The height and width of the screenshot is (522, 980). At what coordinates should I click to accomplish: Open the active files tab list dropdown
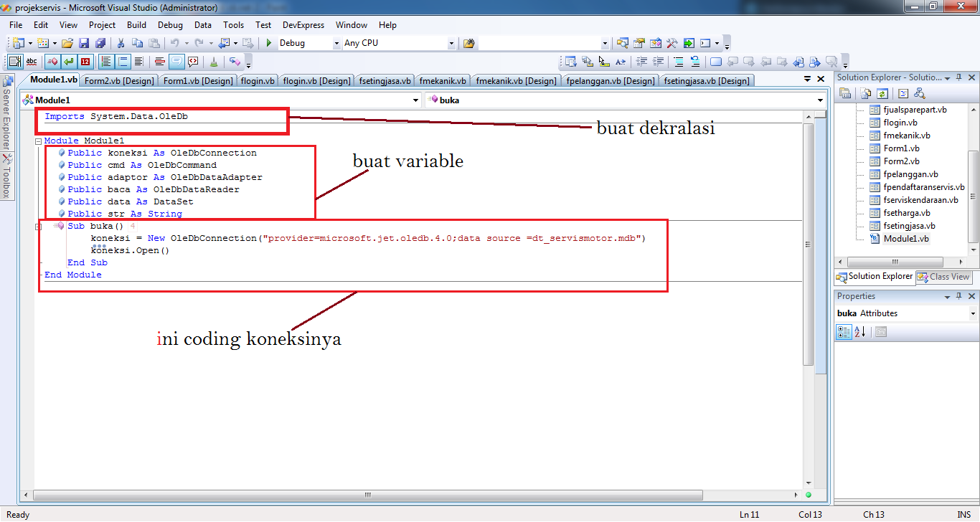point(807,80)
